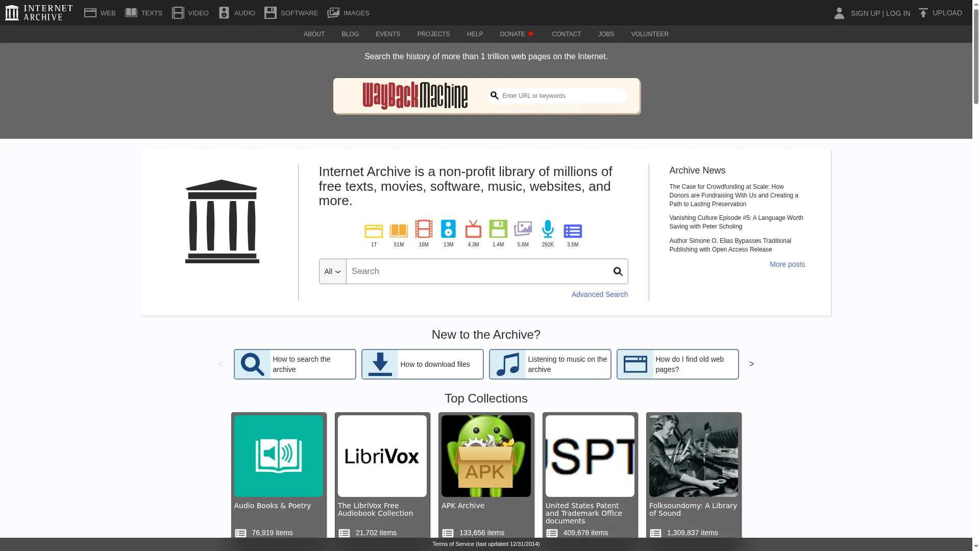Go to the BLOG page

[350, 34]
